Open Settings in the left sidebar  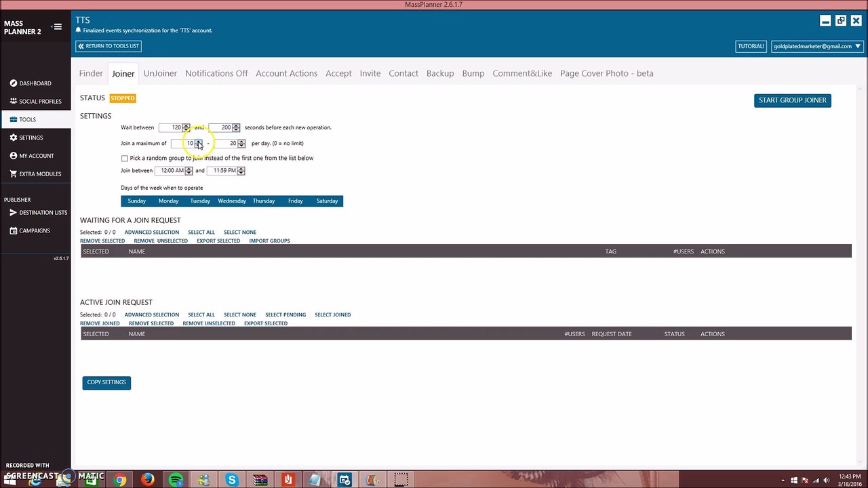pyautogui.click(x=26, y=138)
